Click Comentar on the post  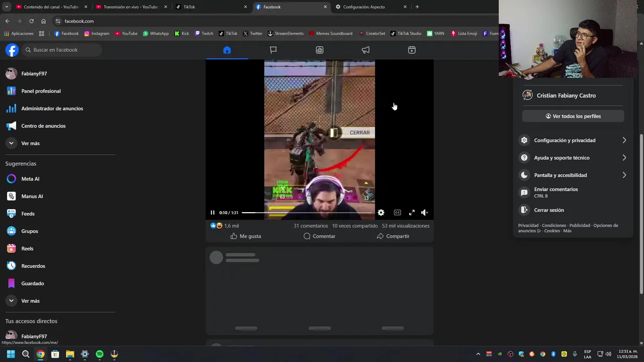(x=319, y=236)
